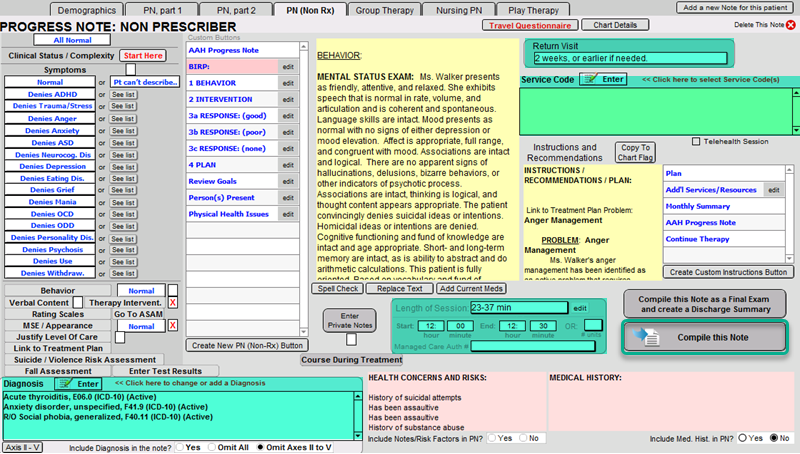Viewport: 800px width, 454px height.
Task: Select Monthly Summary instruction
Action: click(724, 206)
